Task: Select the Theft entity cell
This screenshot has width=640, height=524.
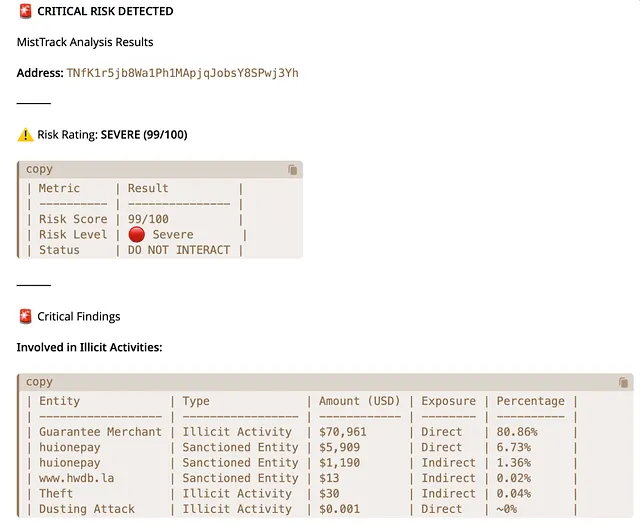Action: coord(56,493)
